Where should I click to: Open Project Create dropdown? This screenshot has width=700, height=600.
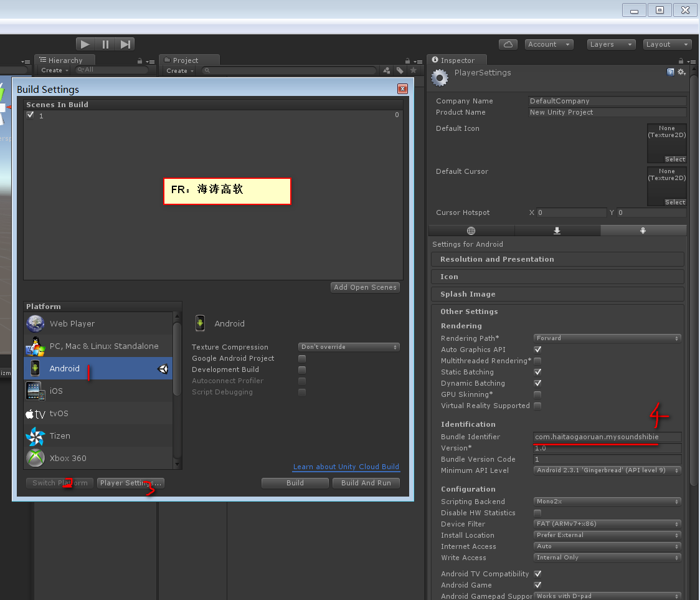180,70
